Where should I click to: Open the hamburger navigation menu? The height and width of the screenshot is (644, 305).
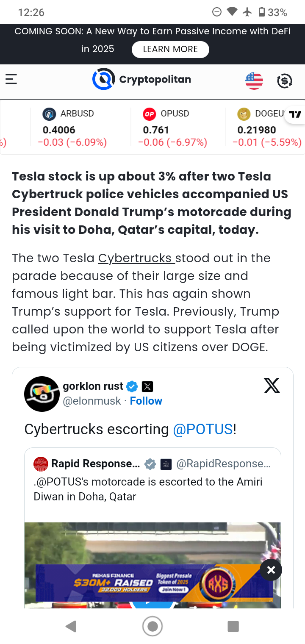pyautogui.click(x=11, y=79)
